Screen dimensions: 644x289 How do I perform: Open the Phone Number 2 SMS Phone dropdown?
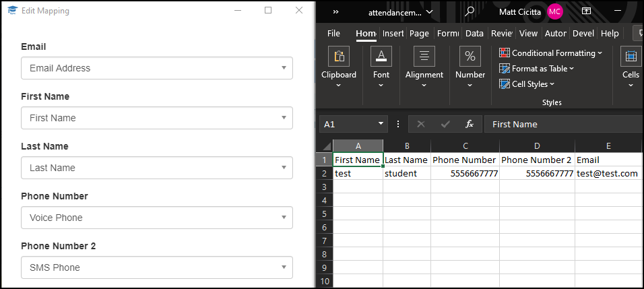(157, 267)
